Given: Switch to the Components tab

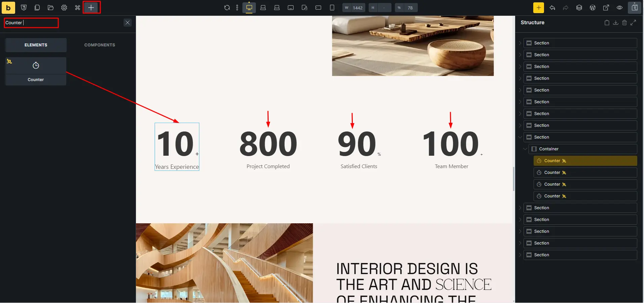Looking at the screenshot, I should click(x=100, y=45).
